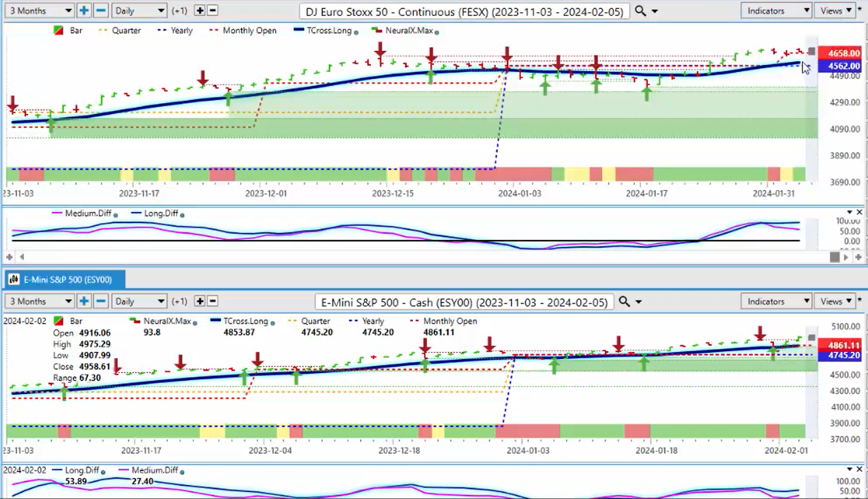Screen dimensions: 868x499
Task: Open top Medium.Diff pane options arrow
Action: pyautogui.click(x=850, y=213)
